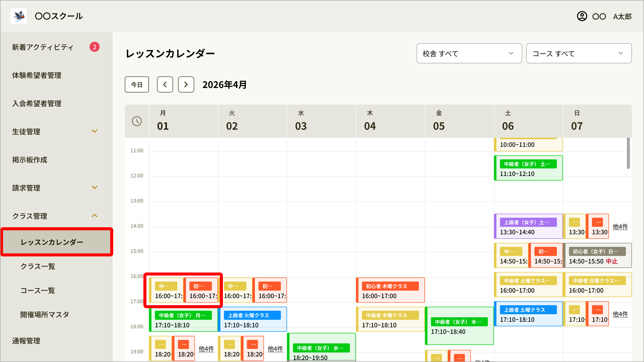The height and width of the screenshot is (362, 644).
Task: Go to next week with right arrow
Action: [186, 84]
